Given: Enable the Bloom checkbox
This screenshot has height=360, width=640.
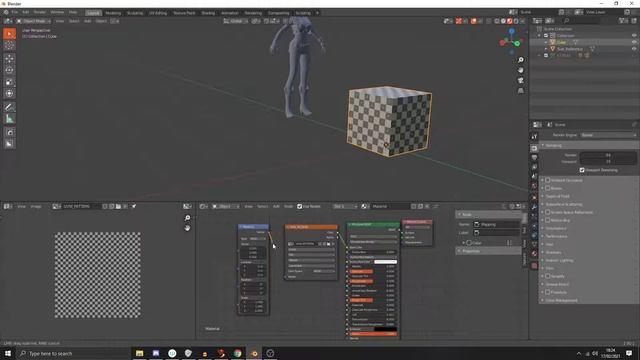Looking at the screenshot, I should coord(548,188).
